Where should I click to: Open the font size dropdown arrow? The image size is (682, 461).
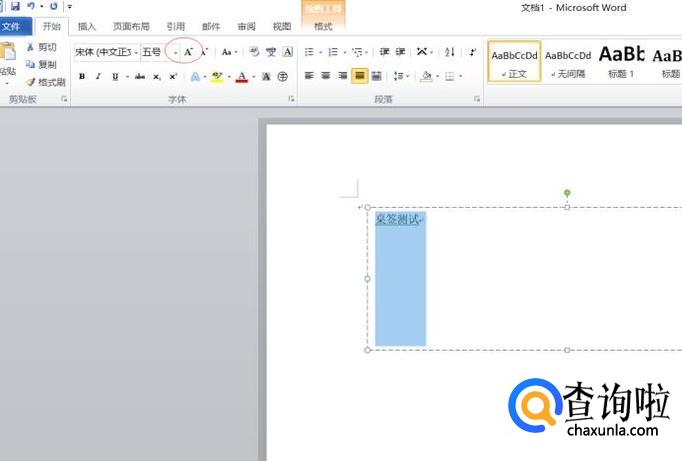tap(175, 53)
